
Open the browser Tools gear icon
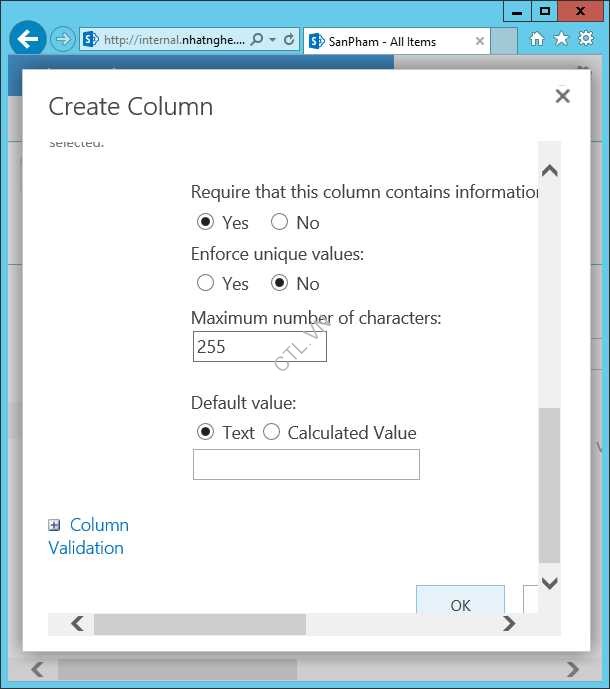point(586,39)
